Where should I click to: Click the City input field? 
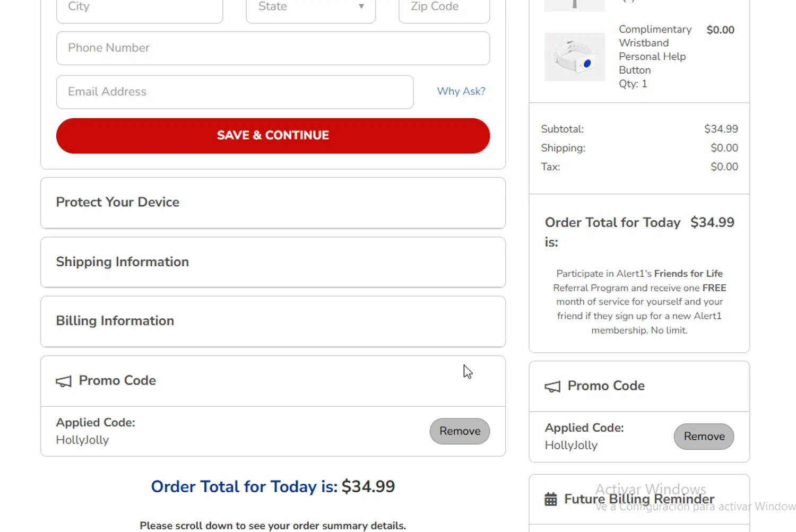(x=140, y=7)
